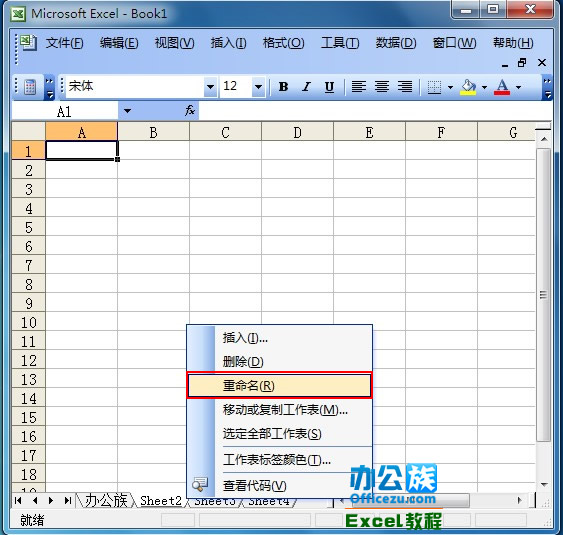The height and width of the screenshot is (535, 563).
Task: Open the 编辑(E) menu
Action: [x=119, y=43]
